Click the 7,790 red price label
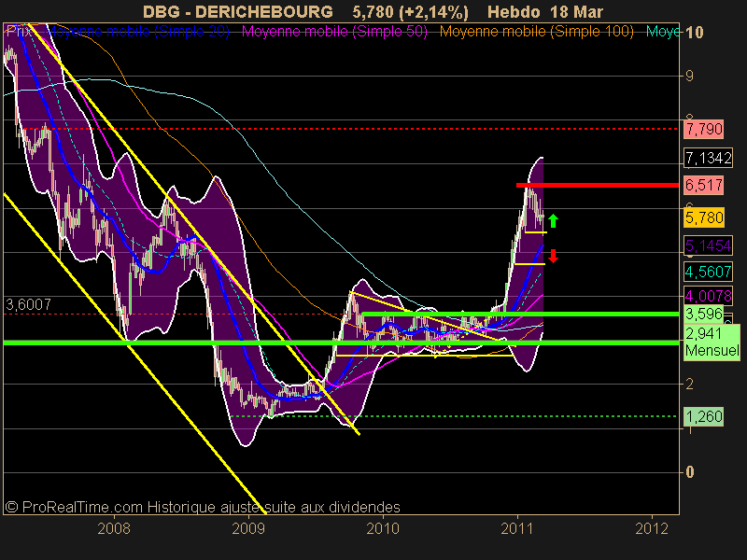 click(x=704, y=129)
